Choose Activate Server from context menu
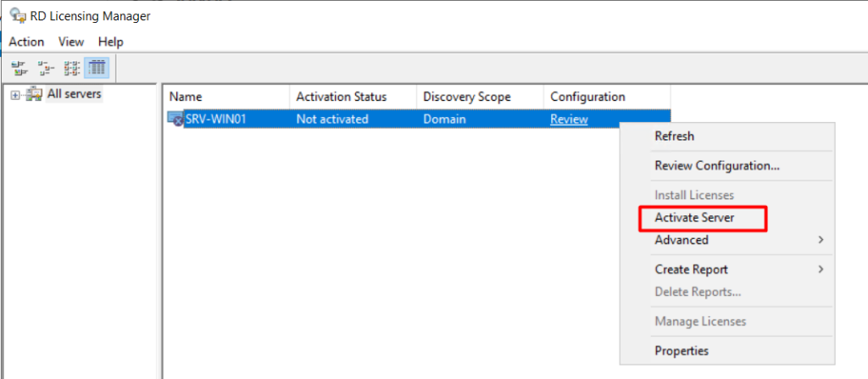Screen dimensions: 868x379 pyautogui.click(x=694, y=218)
